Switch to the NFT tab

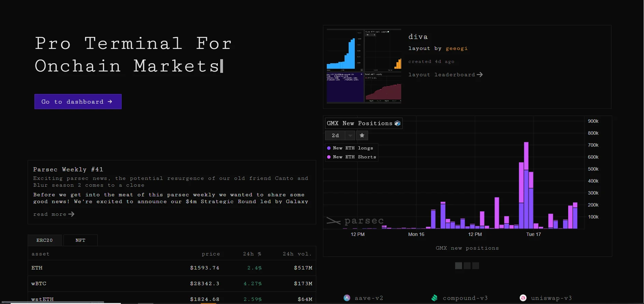click(81, 240)
